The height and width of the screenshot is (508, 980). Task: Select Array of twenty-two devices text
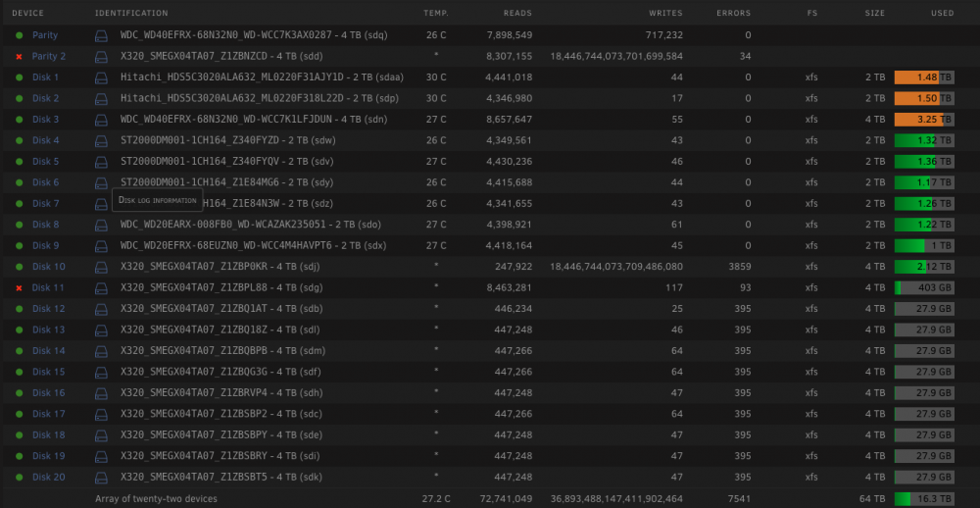(156, 498)
